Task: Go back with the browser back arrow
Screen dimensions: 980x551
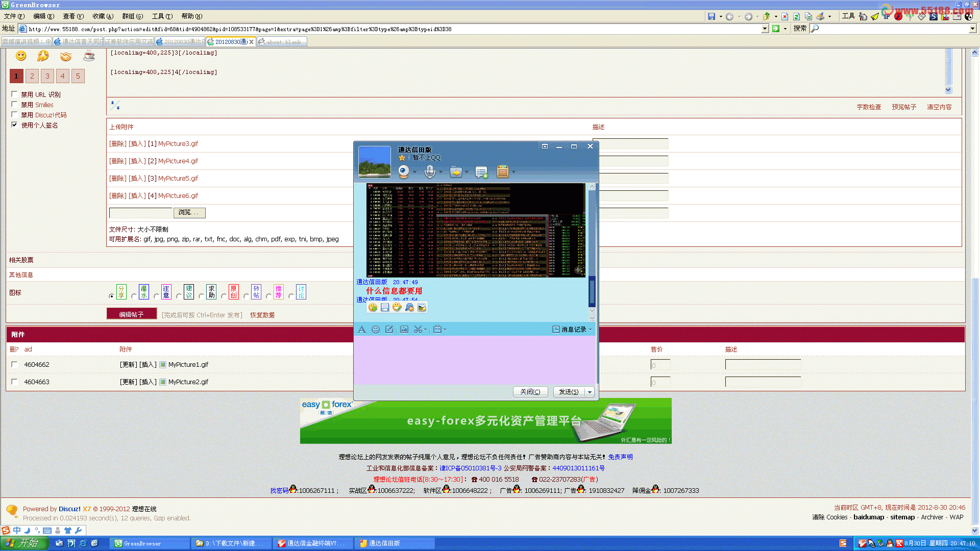Action: point(730,16)
